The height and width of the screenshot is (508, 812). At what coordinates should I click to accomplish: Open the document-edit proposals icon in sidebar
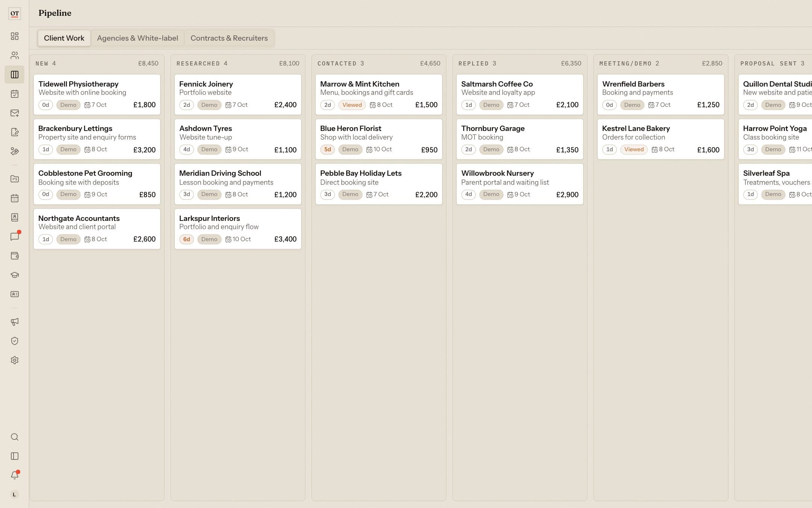(15, 132)
